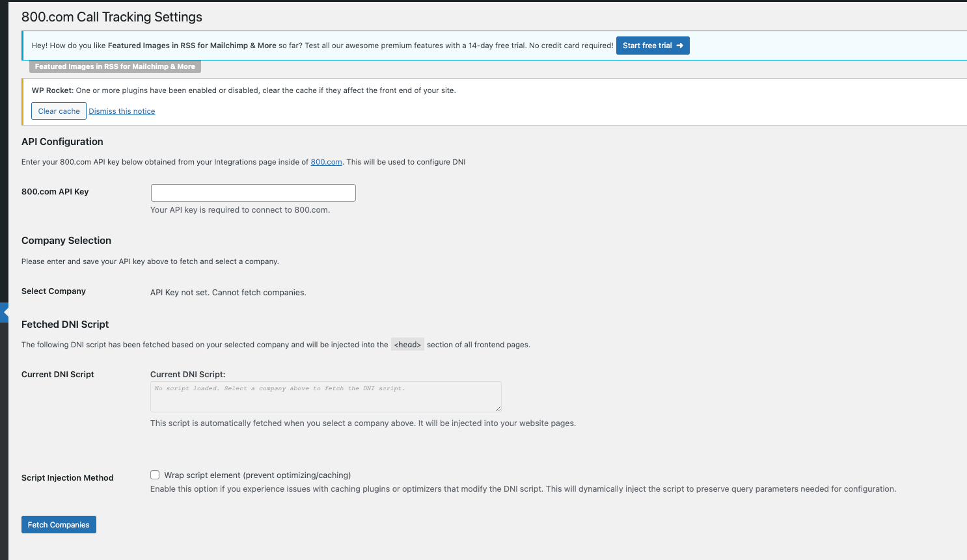Click the Fetched DNI Script heading

tap(65, 325)
